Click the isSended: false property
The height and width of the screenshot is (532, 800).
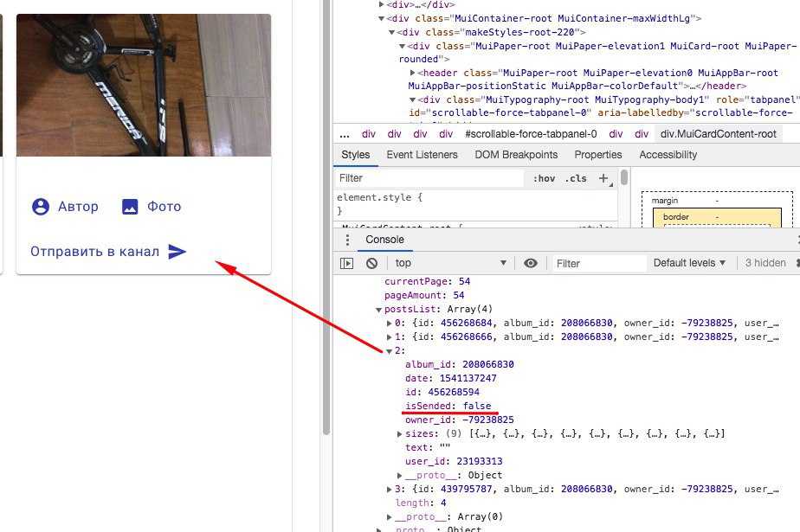pos(448,406)
